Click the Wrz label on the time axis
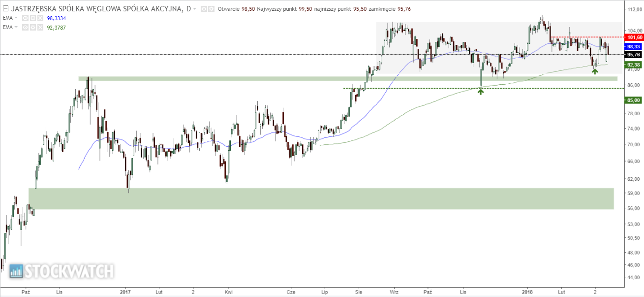 (x=394, y=292)
